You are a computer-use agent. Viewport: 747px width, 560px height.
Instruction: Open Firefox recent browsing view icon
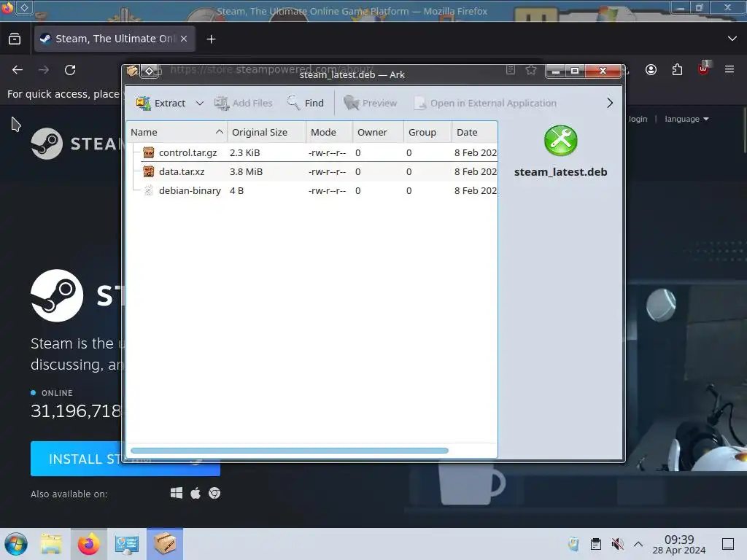pyautogui.click(x=15, y=39)
